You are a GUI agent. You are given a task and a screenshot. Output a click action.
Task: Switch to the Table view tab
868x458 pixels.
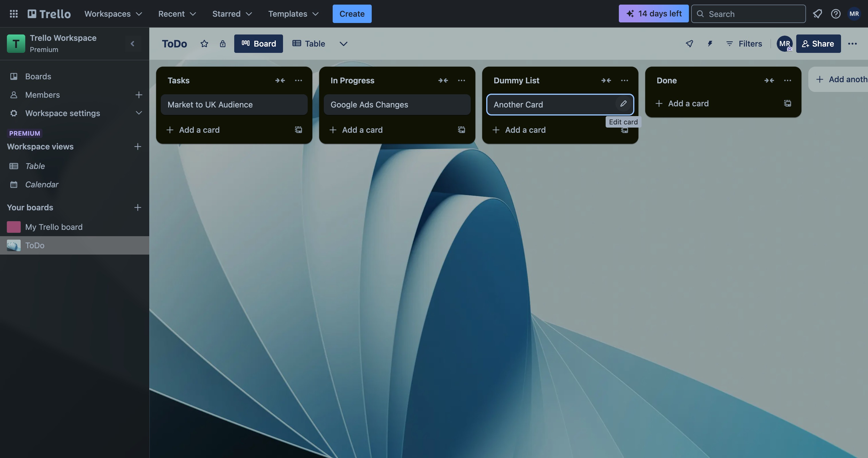coord(309,44)
